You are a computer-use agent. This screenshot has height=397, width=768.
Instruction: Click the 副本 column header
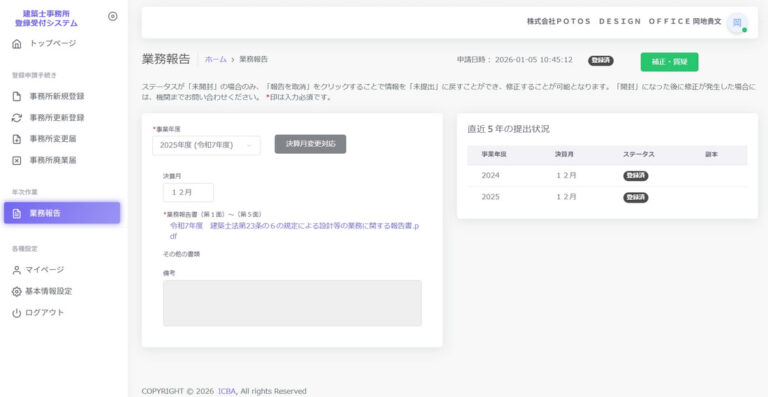(x=711, y=154)
